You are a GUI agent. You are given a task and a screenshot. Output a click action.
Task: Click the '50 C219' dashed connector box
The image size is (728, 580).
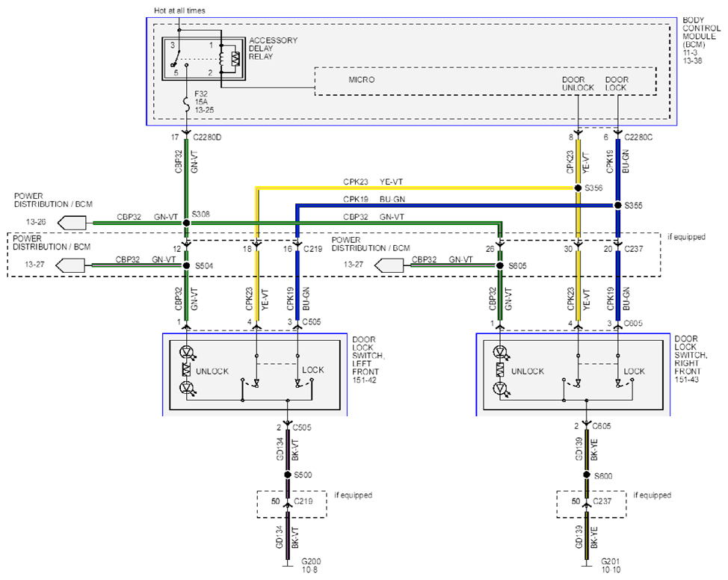292,505
